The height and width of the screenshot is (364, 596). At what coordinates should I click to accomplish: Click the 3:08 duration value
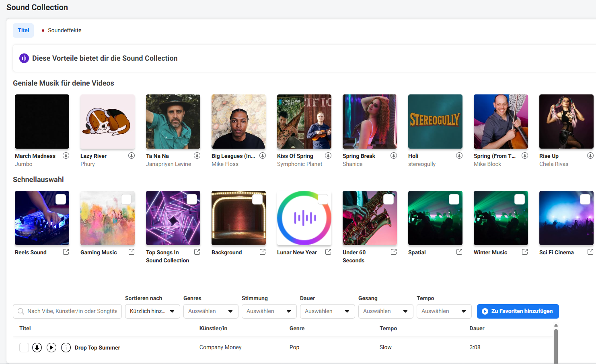(475, 348)
